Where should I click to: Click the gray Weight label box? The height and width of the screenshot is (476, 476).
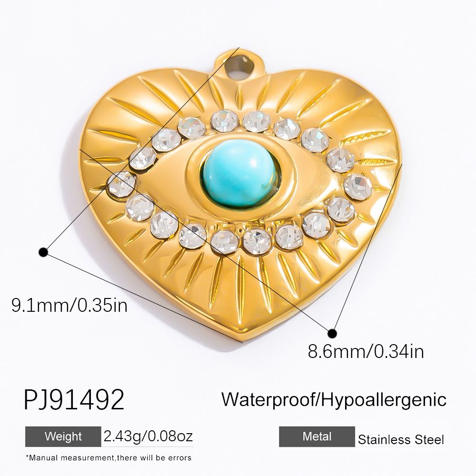(63, 436)
